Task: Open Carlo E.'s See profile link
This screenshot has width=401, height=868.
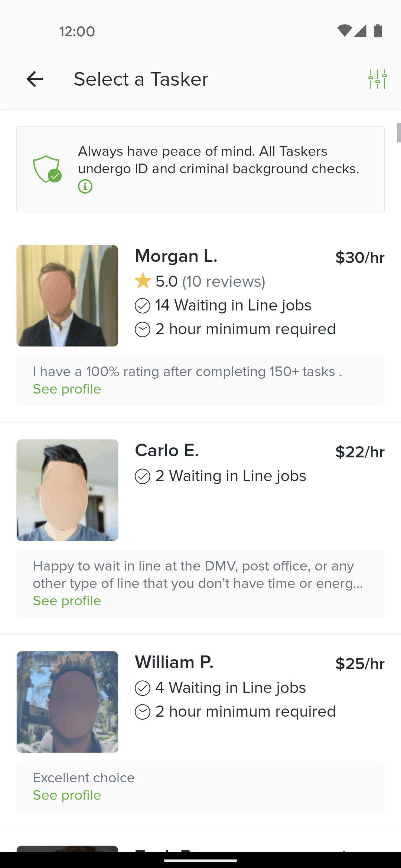Action: pyautogui.click(x=67, y=601)
